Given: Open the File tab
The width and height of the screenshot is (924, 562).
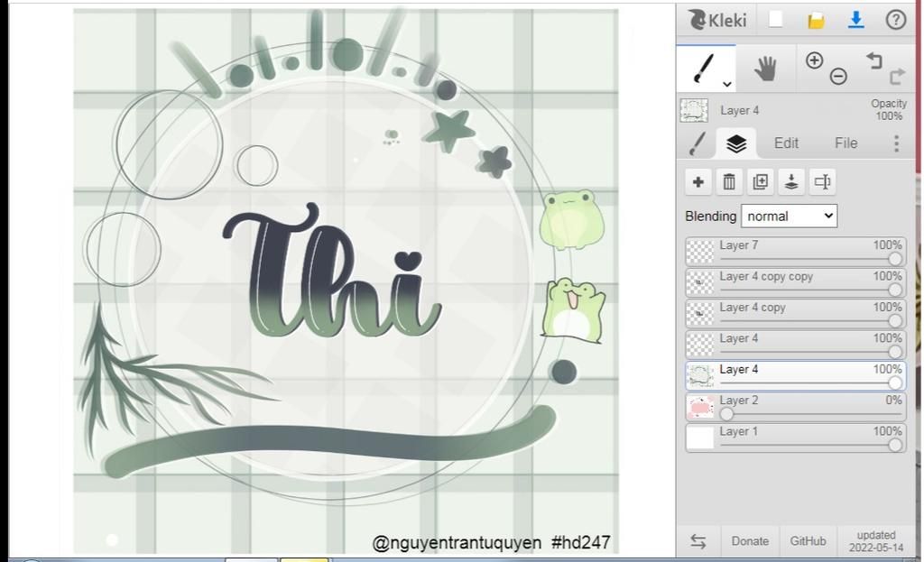Looking at the screenshot, I should pos(845,143).
